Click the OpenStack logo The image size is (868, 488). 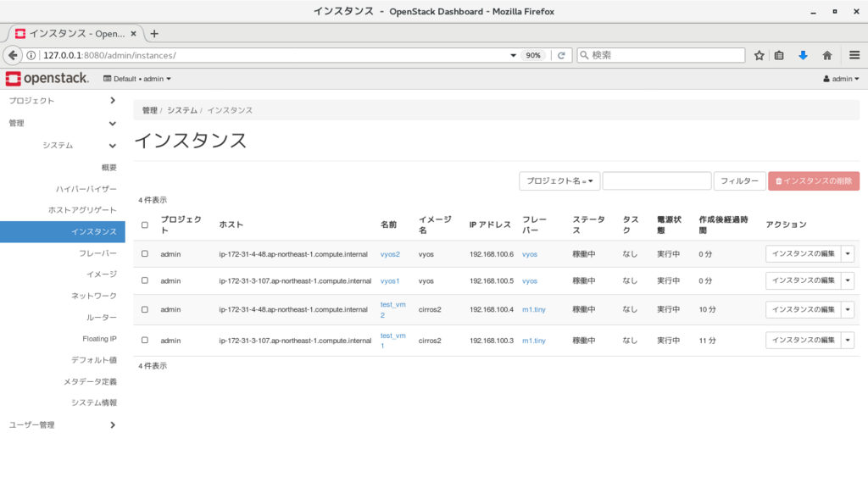pos(47,79)
